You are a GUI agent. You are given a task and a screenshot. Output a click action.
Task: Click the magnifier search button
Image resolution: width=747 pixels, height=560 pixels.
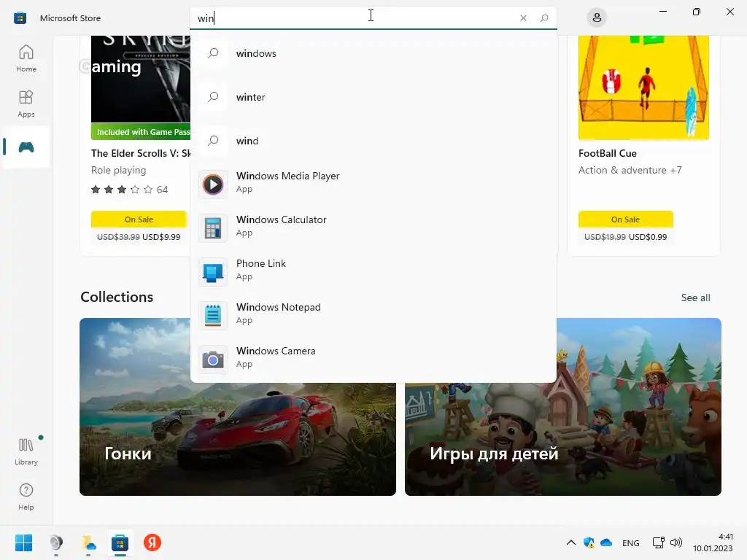coord(544,18)
